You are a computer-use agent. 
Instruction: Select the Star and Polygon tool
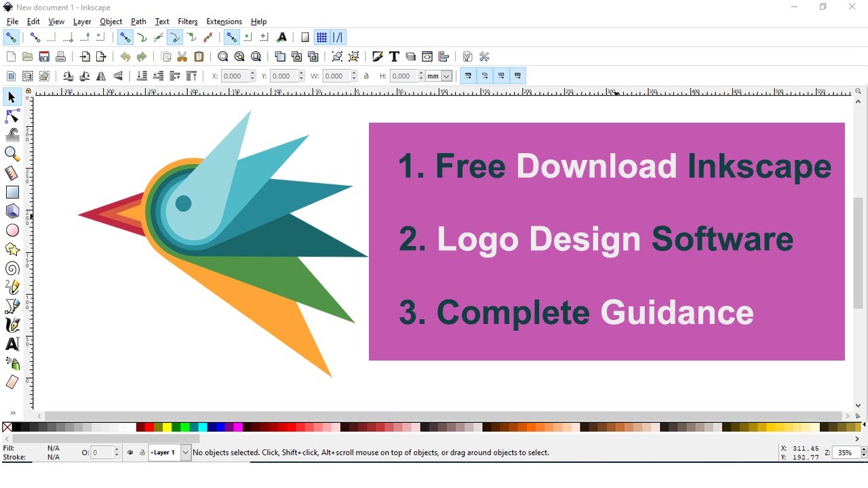point(12,249)
